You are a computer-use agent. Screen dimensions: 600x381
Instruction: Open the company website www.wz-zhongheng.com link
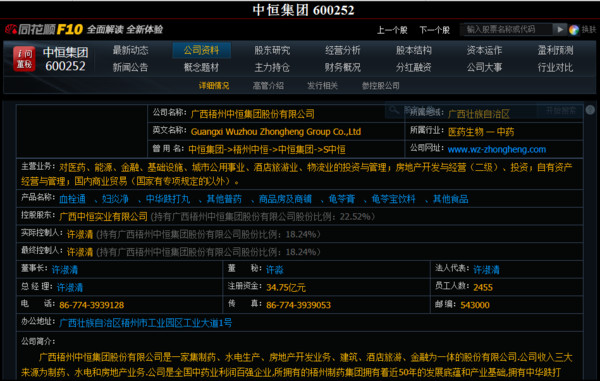click(497, 150)
